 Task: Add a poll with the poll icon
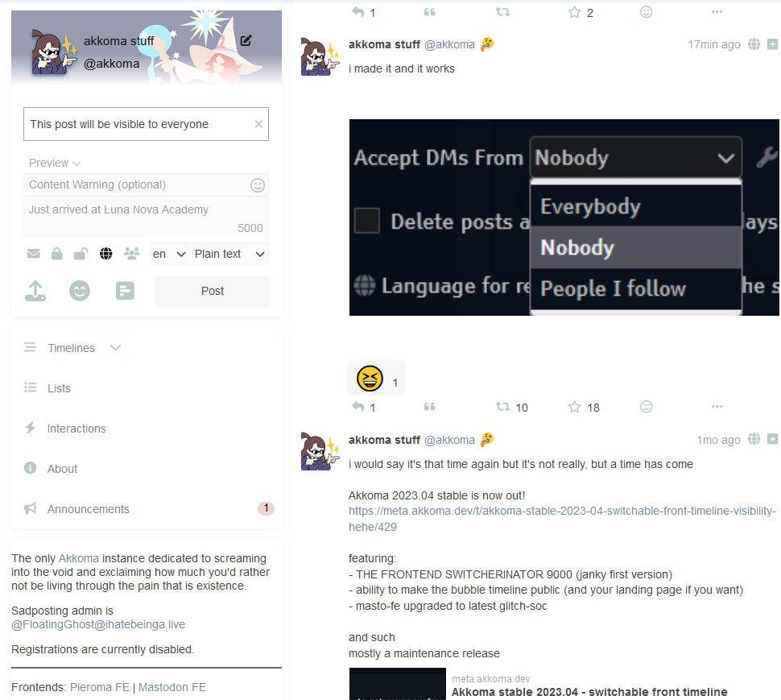point(125,291)
